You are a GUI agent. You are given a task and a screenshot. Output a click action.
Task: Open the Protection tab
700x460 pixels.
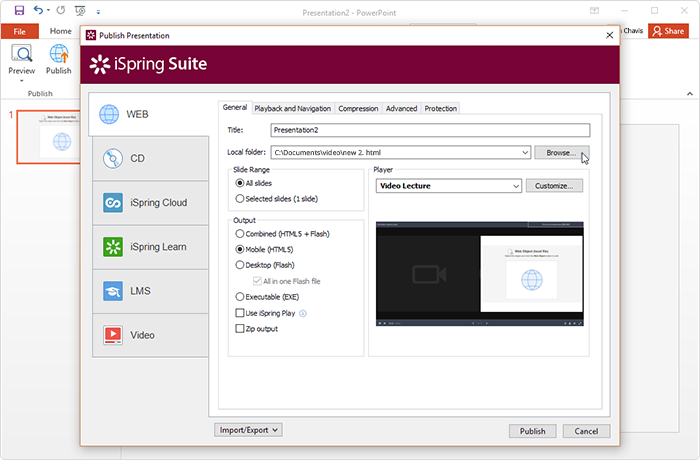(x=441, y=109)
